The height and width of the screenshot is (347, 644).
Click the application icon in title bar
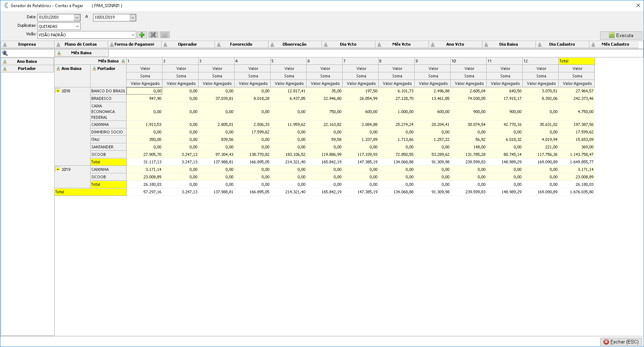[x=6, y=5]
